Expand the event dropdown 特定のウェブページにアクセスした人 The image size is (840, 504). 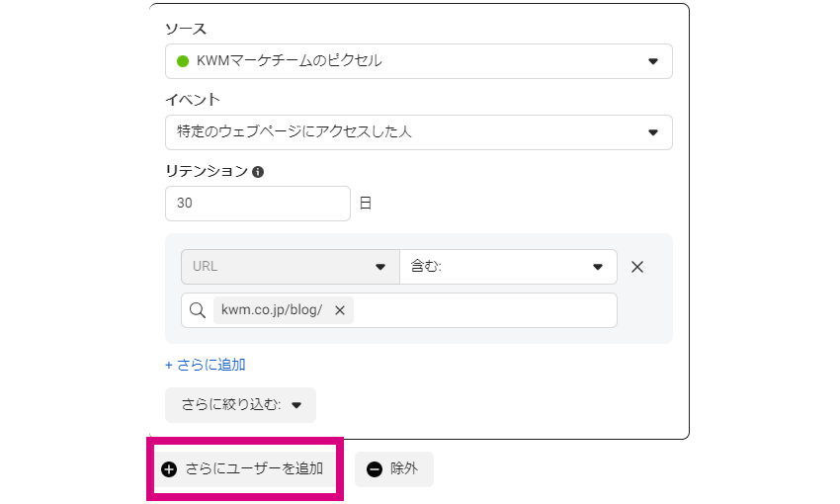click(x=418, y=132)
